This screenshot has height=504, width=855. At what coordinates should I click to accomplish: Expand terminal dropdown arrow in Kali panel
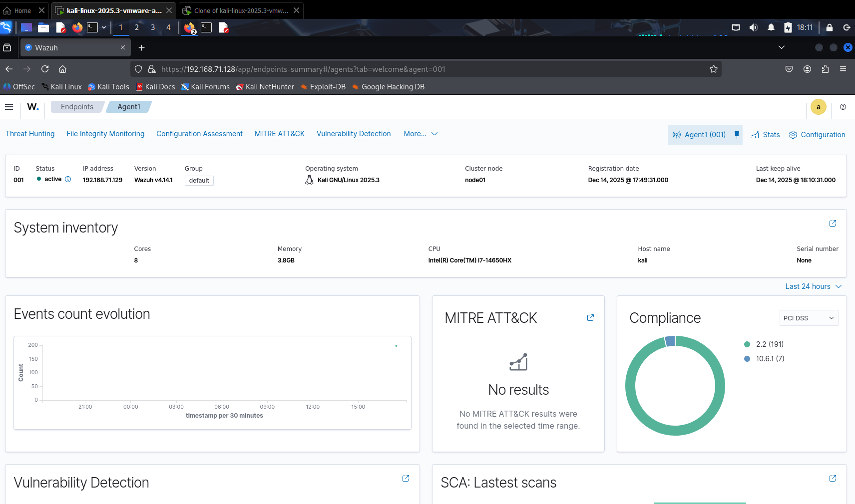pyautogui.click(x=104, y=27)
